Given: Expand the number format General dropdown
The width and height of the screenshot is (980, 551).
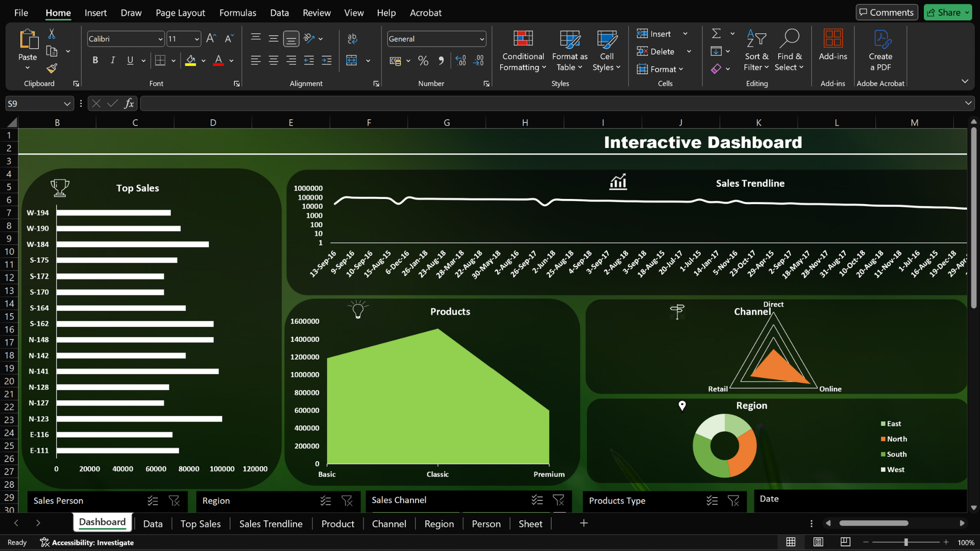Looking at the screenshot, I should [481, 39].
